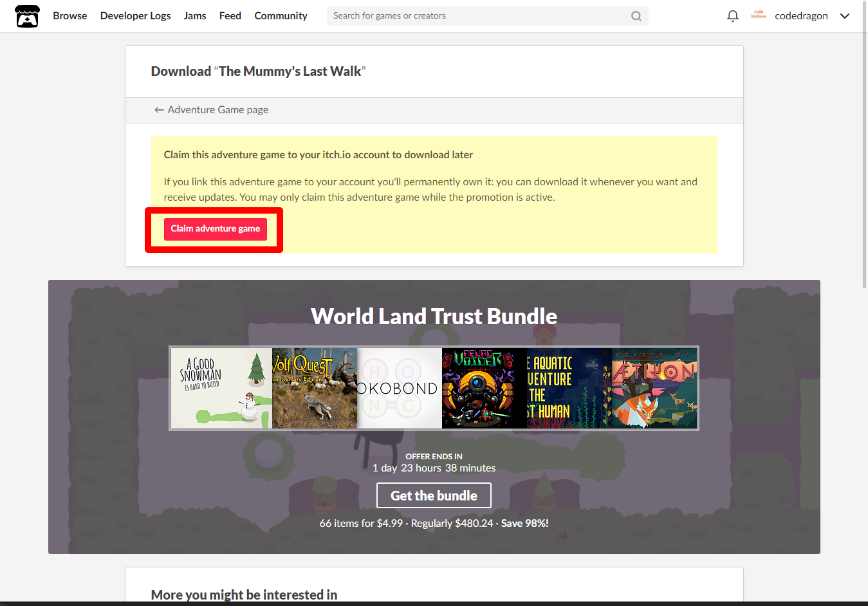Expand the account menu chevron
The image size is (868, 606).
tap(844, 16)
